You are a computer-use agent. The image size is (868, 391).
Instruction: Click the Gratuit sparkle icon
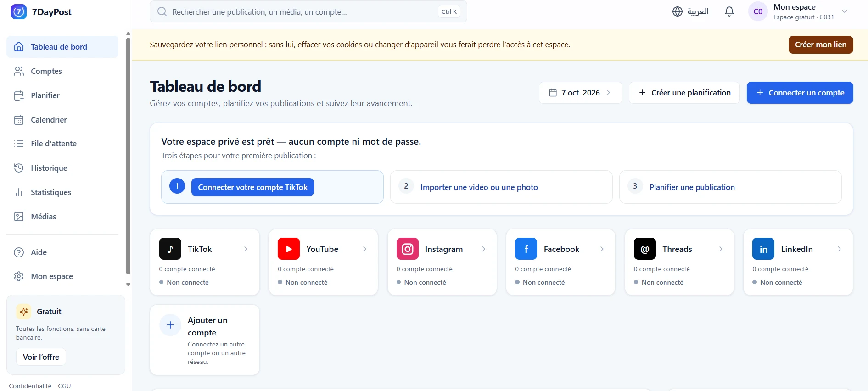click(24, 312)
